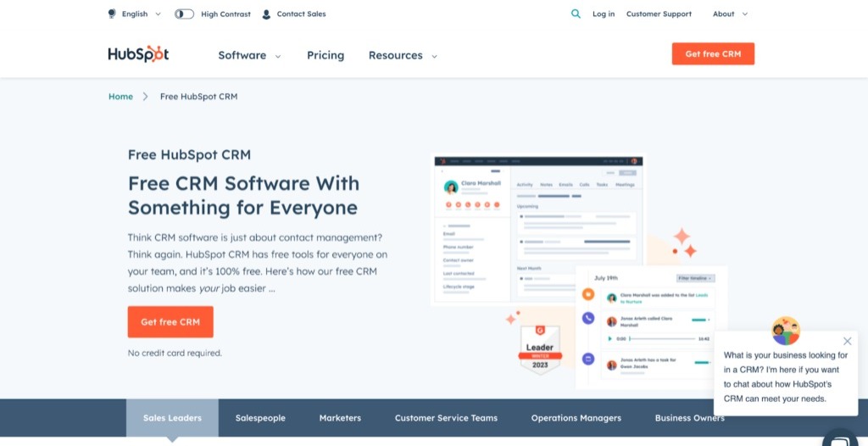Expand the About dropdown
This screenshot has height=446, width=868.
coord(730,14)
